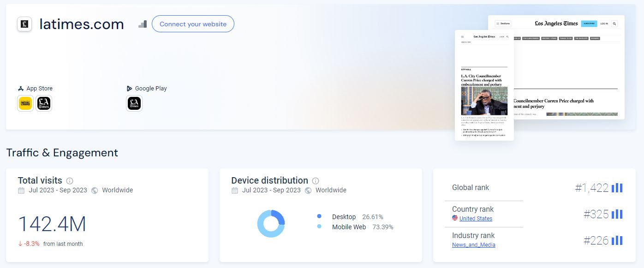Click the Sections menu in desktop preview
Image resolution: width=644 pixels, height=268 pixels.
pos(503,24)
